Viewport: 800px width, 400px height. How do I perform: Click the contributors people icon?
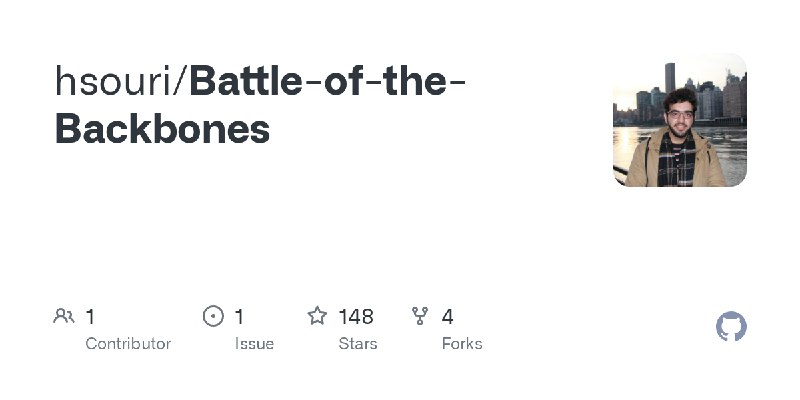64,316
